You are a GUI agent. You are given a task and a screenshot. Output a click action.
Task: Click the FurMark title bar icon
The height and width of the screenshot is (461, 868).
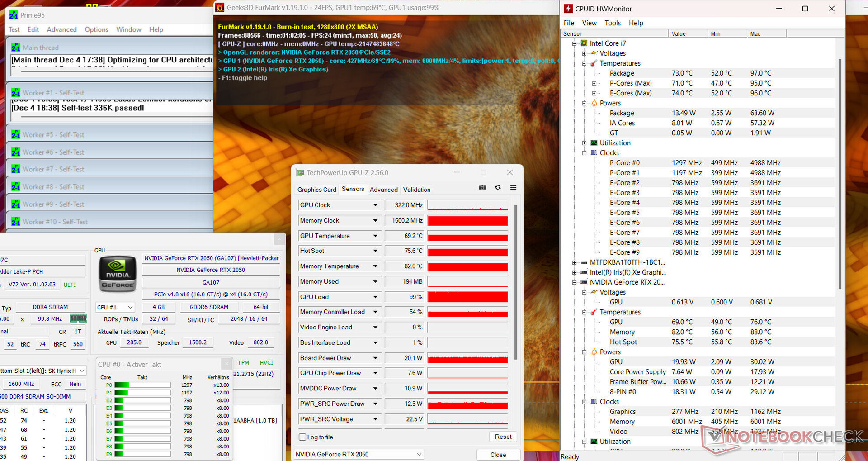coord(220,7)
